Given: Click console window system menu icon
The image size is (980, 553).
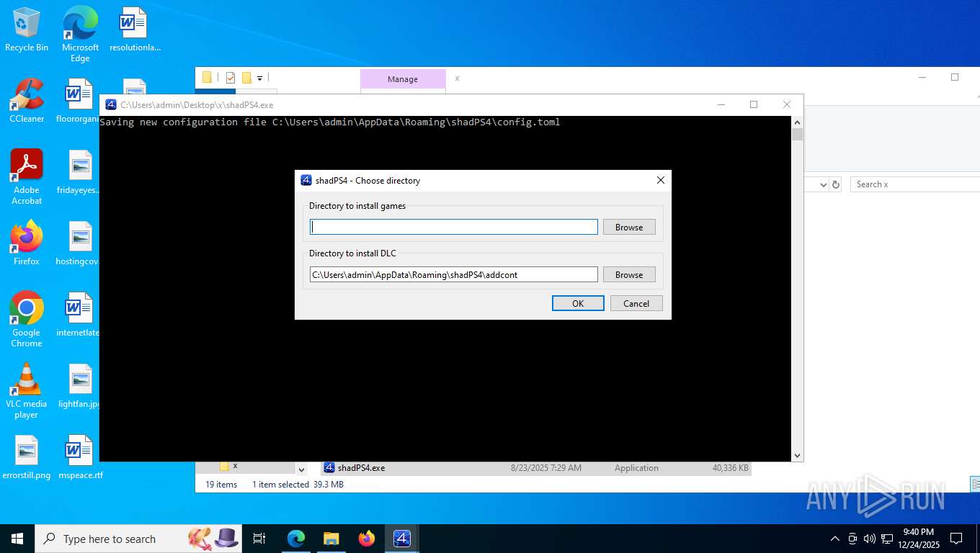Looking at the screenshot, I should pyautogui.click(x=111, y=104).
